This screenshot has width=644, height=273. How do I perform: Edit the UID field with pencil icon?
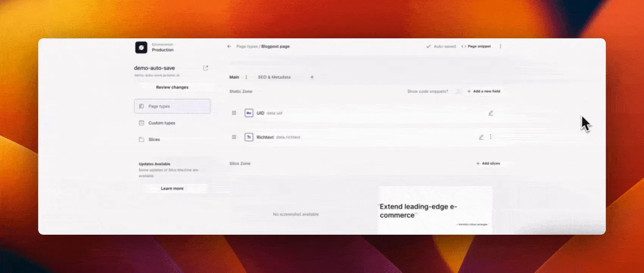491,113
